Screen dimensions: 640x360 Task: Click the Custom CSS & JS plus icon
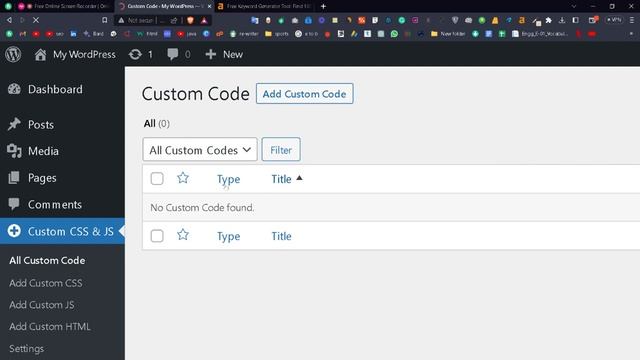coord(14,231)
